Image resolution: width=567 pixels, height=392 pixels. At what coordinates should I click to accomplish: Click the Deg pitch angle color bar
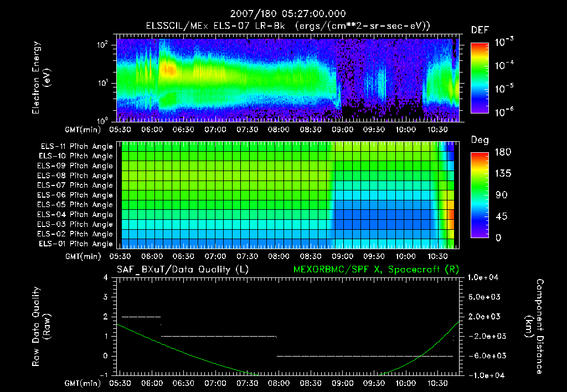pyautogui.click(x=480, y=195)
